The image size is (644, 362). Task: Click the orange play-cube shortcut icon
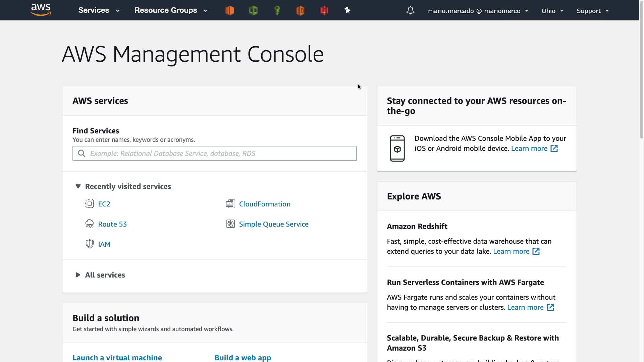(301, 10)
